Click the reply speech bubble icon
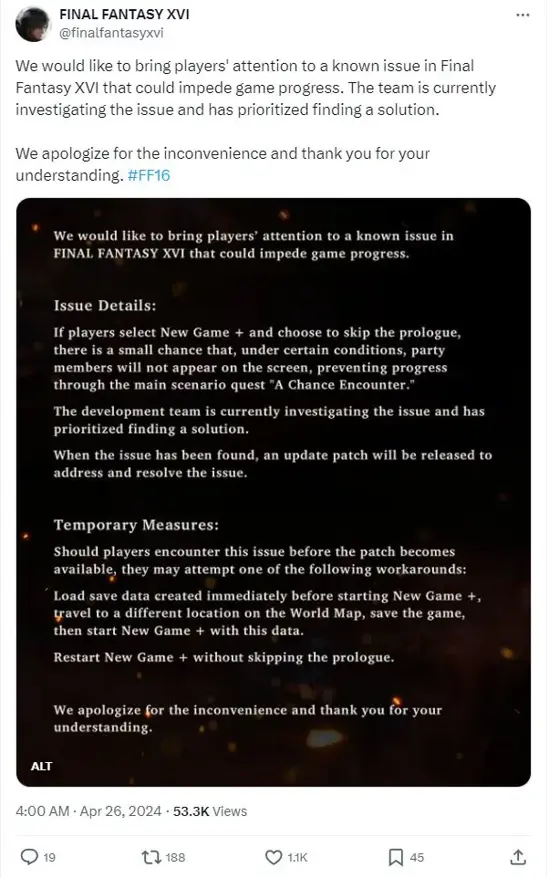The width and height of the screenshot is (549, 878). 29,857
